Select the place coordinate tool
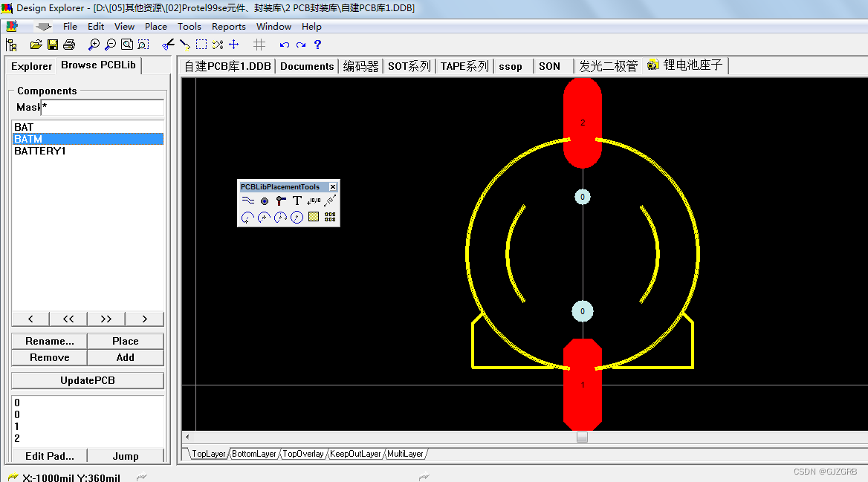 click(314, 201)
